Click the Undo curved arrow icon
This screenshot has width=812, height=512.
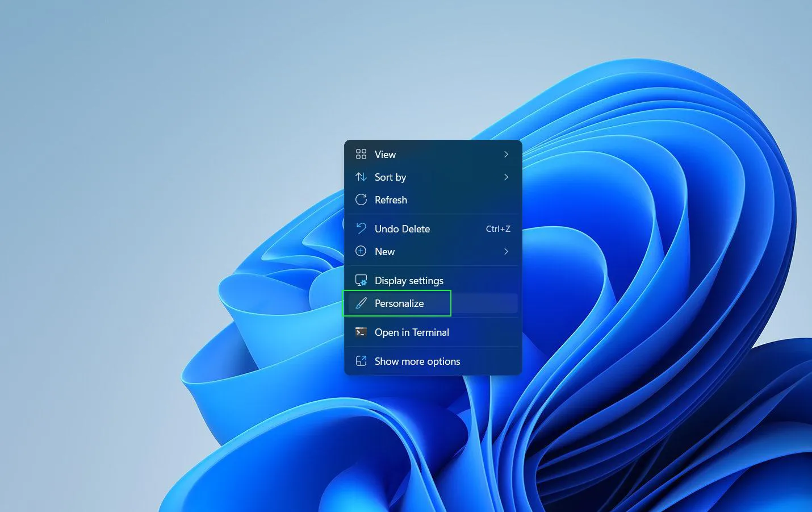361,228
